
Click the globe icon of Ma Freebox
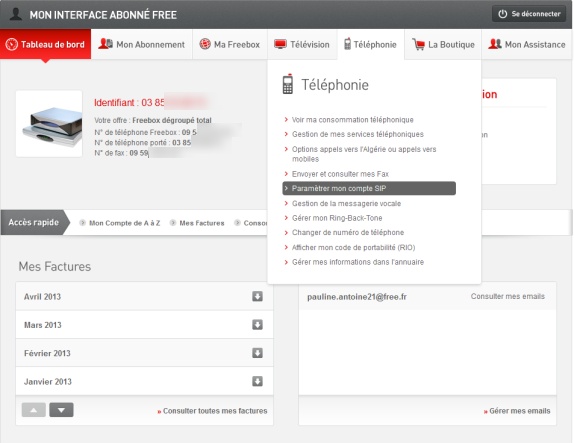pyautogui.click(x=205, y=44)
